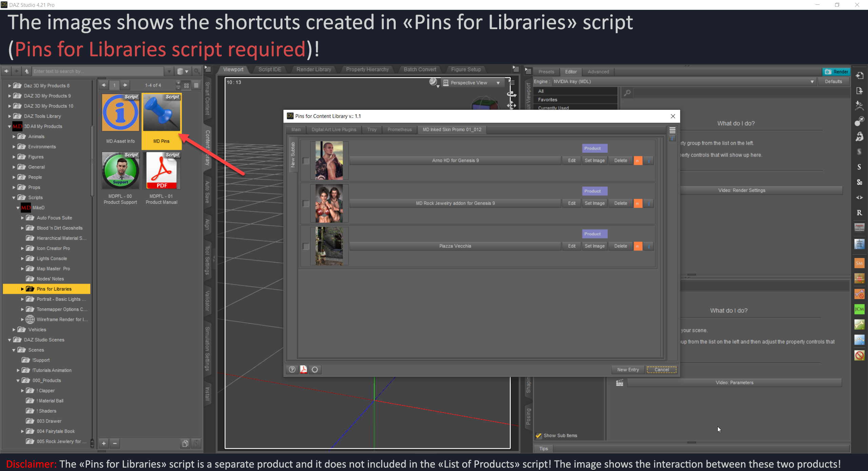
Task: Click the Defaults button in render settings
Action: point(833,82)
